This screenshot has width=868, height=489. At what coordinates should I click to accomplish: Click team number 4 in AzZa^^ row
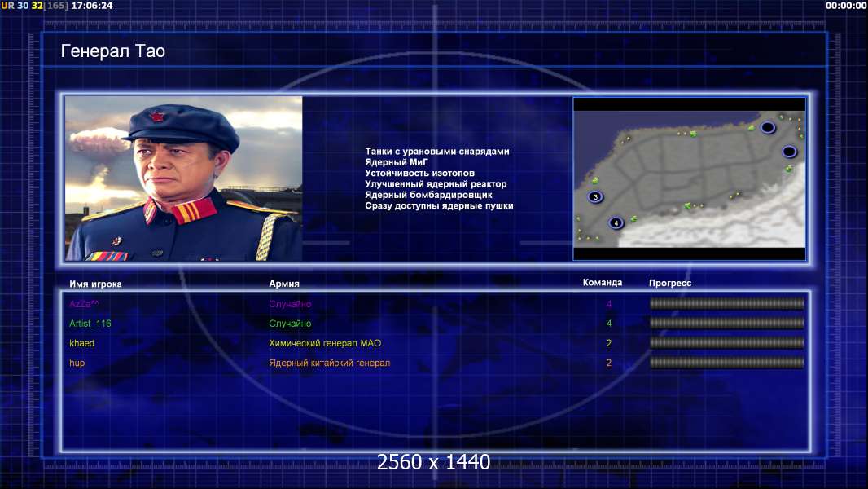tap(609, 304)
